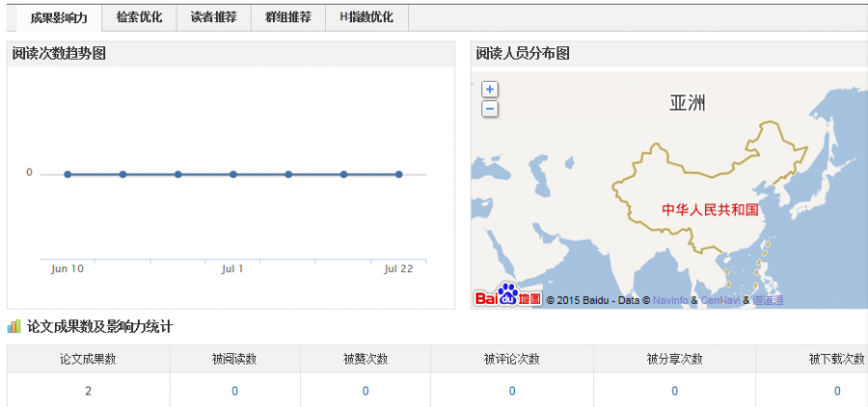Click the 被赞次数 value 0

coord(366,392)
